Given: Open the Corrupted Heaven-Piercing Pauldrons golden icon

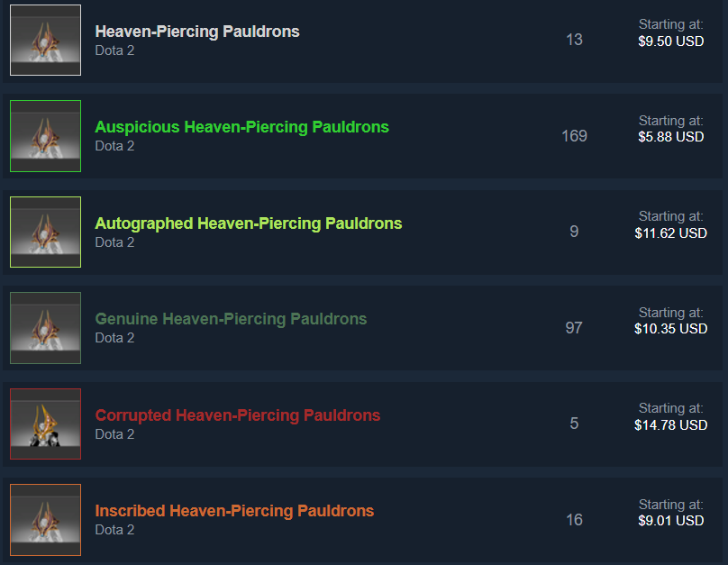Looking at the screenshot, I should click(x=45, y=424).
